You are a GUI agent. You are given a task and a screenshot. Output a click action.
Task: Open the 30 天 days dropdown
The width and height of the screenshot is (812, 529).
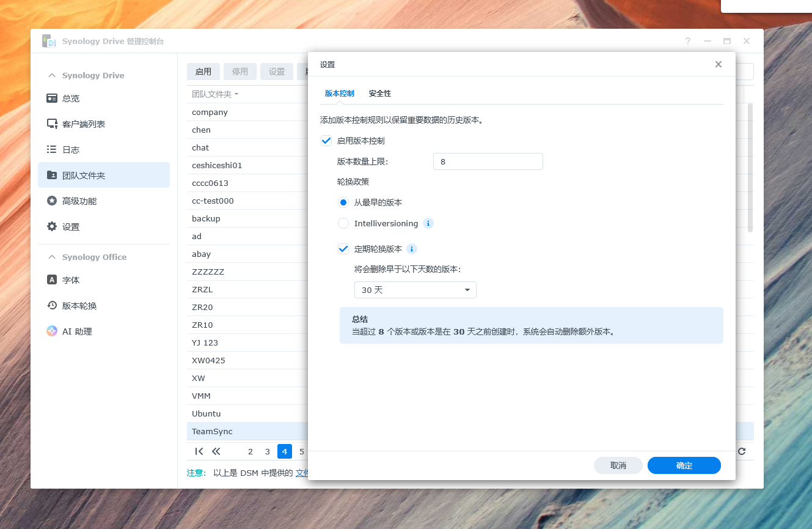tap(415, 290)
